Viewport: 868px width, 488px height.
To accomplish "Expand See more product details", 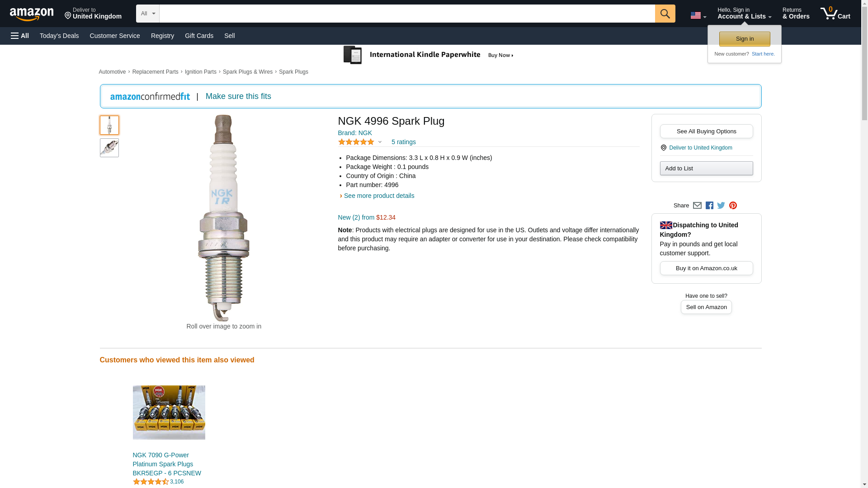I will [x=378, y=196].
